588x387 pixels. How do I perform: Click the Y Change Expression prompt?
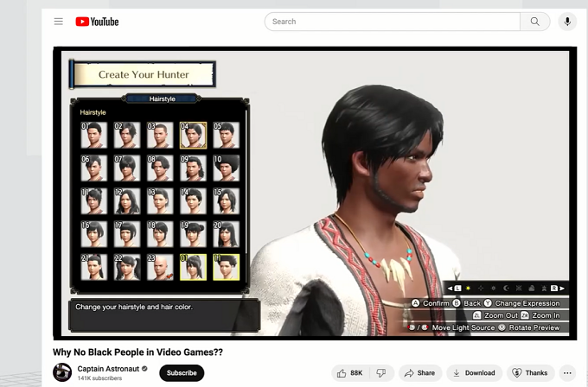pos(521,303)
